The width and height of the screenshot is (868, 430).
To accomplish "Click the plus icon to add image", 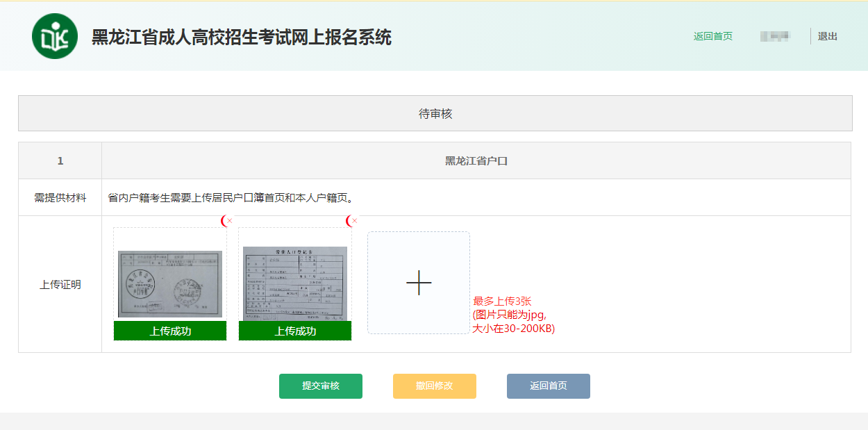I will (x=419, y=283).
